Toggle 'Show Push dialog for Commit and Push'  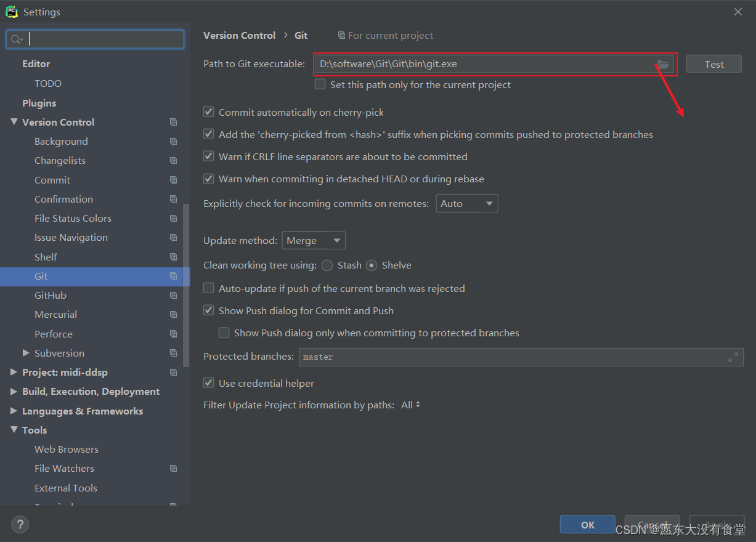click(x=209, y=310)
